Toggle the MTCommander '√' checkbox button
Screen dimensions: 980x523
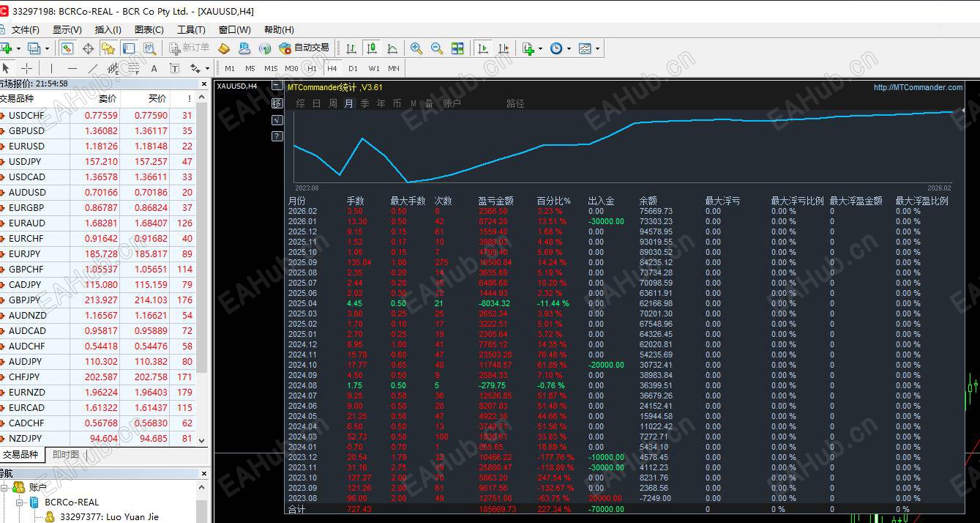click(x=277, y=119)
